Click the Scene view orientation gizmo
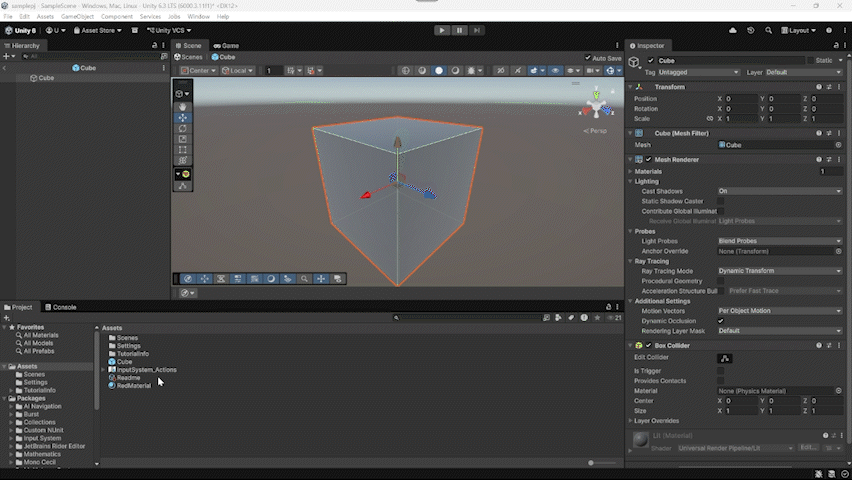852x480 pixels. click(x=597, y=104)
